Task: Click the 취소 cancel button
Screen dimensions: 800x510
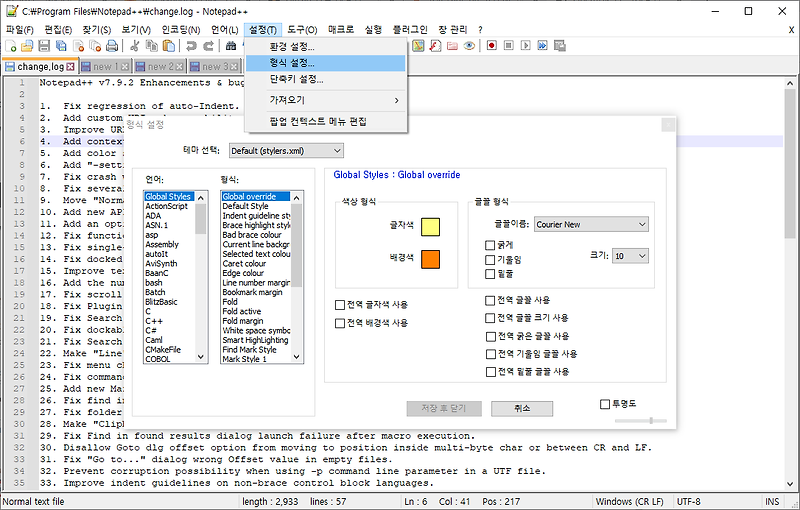Action: (522, 409)
